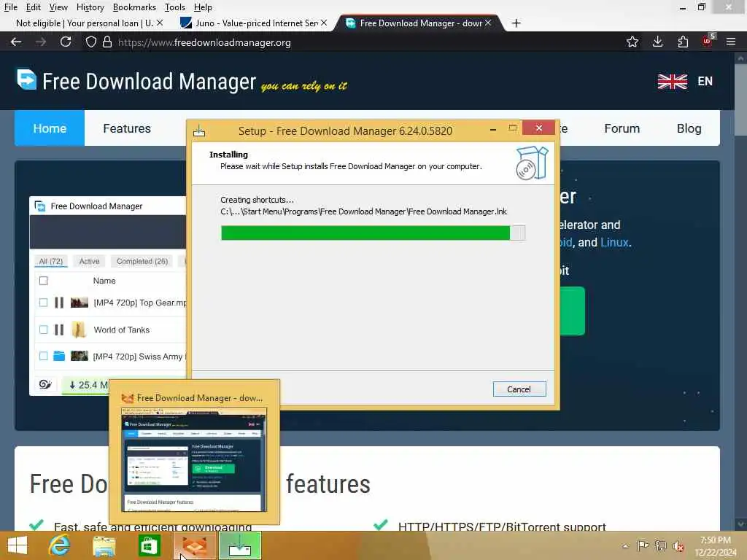Image resolution: width=747 pixels, height=560 pixels.
Task: Open the History menu
Action: pos(90,7)
